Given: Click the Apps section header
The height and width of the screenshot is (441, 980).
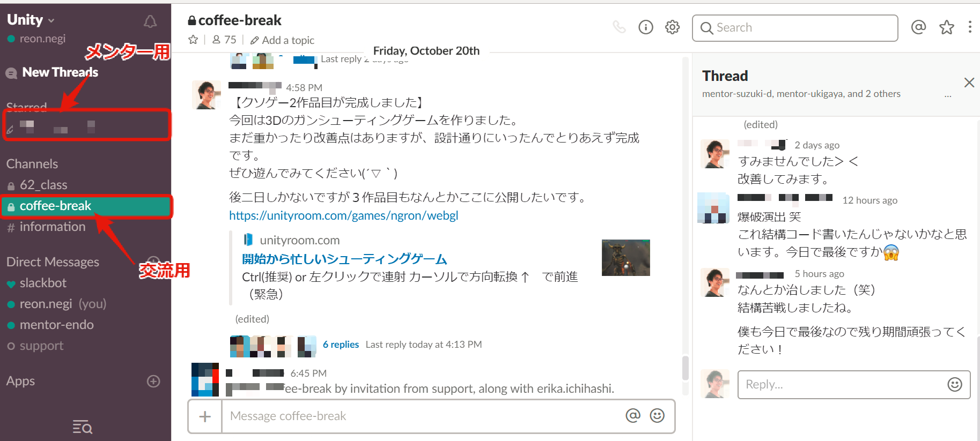Looking at the screenshot, I should coord(20,381).
